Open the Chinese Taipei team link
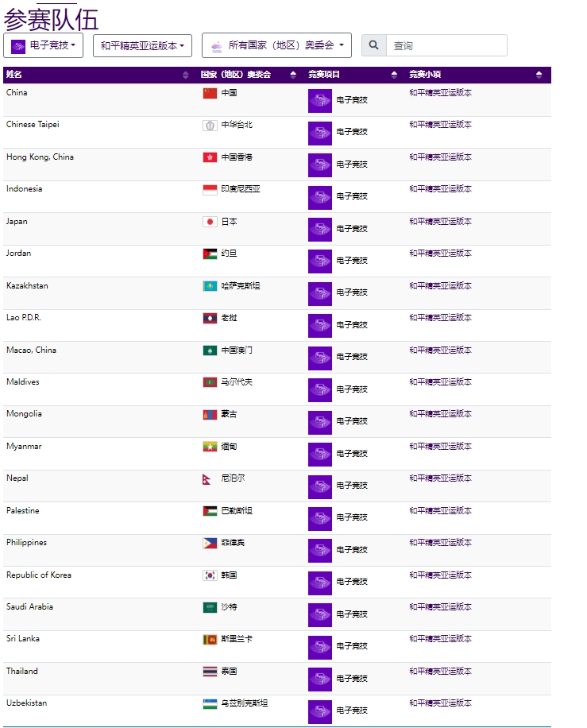587x728 pixels. point(33,125)
